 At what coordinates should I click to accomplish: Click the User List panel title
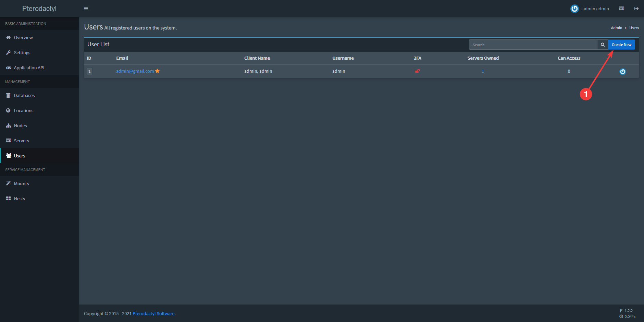pos(98,44)
